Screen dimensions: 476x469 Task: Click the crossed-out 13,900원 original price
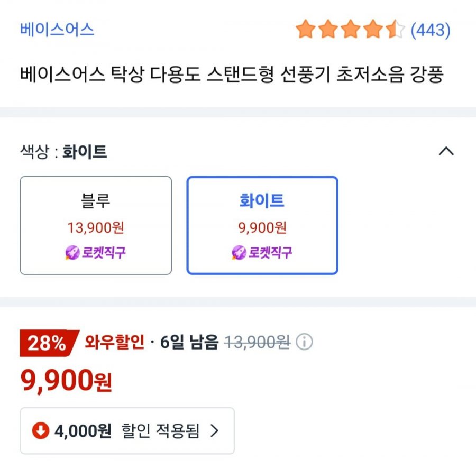pos(258,343)
